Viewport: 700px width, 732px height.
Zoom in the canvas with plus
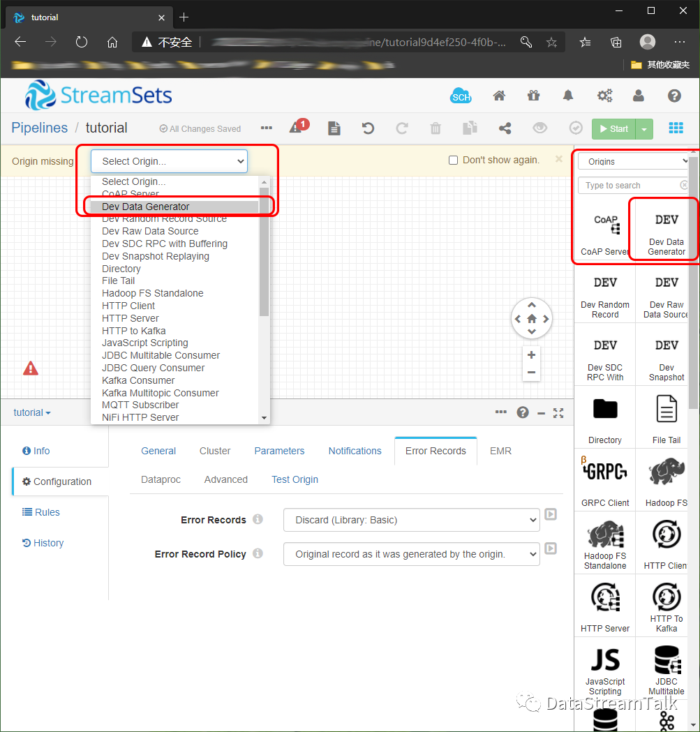click(531, 354)
